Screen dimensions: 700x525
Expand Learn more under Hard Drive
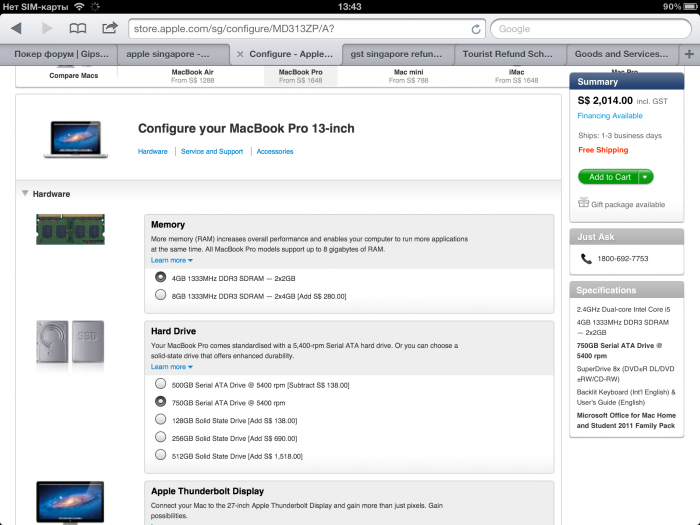171,367
